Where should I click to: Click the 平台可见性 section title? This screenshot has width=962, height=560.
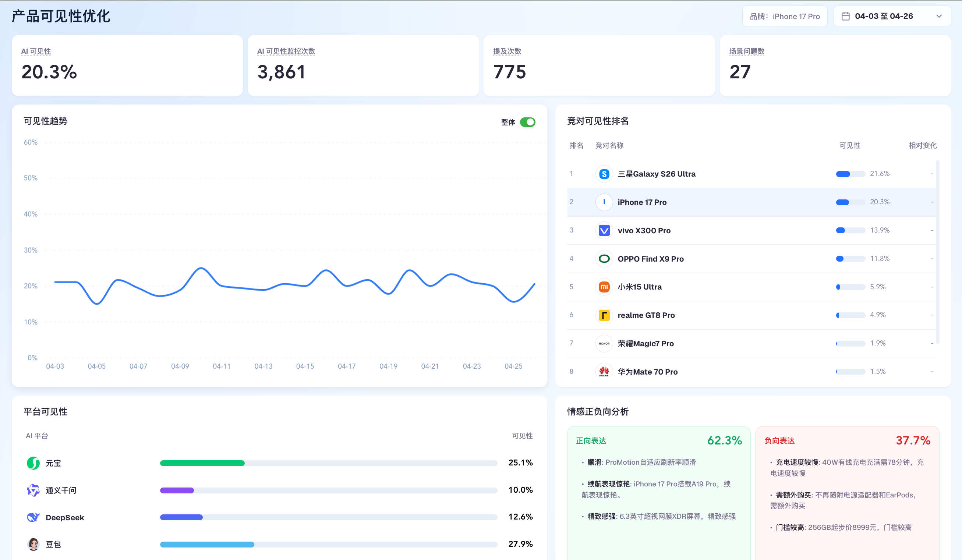45,411
